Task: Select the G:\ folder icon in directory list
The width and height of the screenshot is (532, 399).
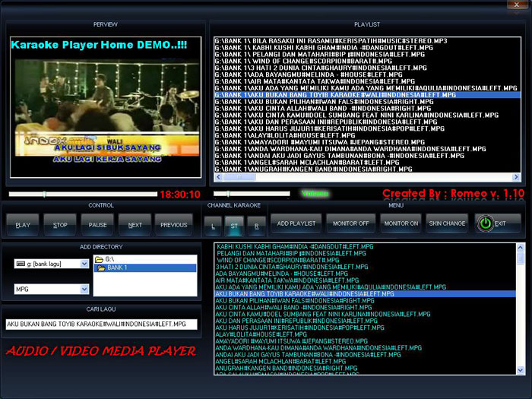Action: click(x=99, y=260)
